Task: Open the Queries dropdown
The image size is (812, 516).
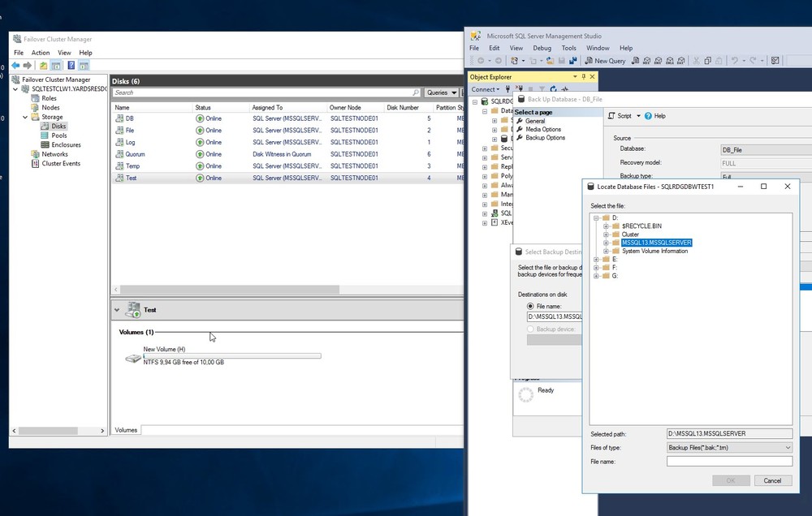Action: point(442,92)
